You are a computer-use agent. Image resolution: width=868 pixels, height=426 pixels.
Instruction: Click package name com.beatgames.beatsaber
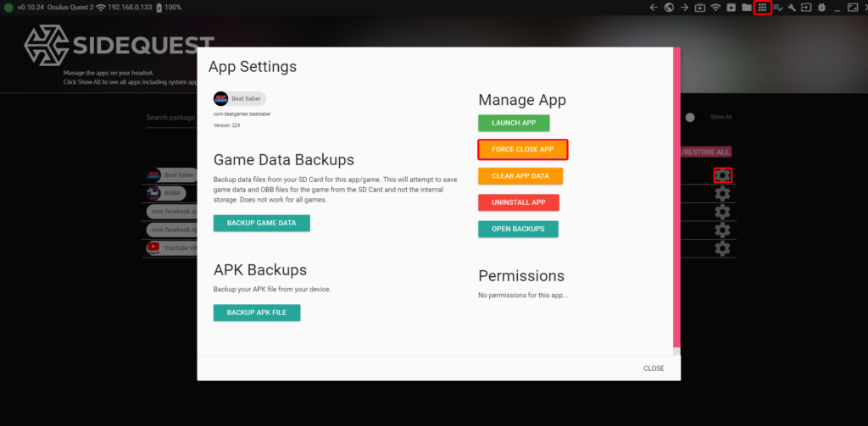(242, 114)
